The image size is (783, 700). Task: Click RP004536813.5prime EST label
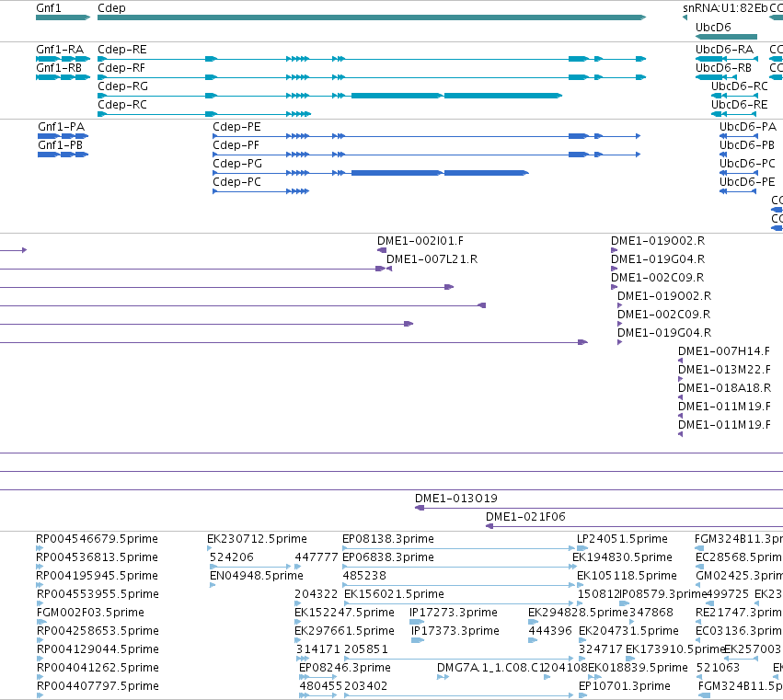coord(97,557)
